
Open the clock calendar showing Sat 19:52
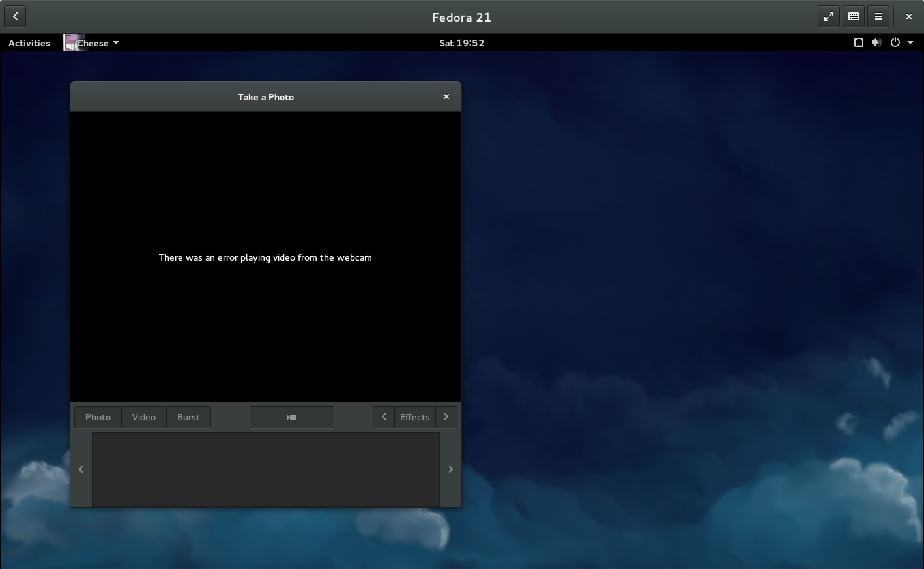click(x=461, y=43)
